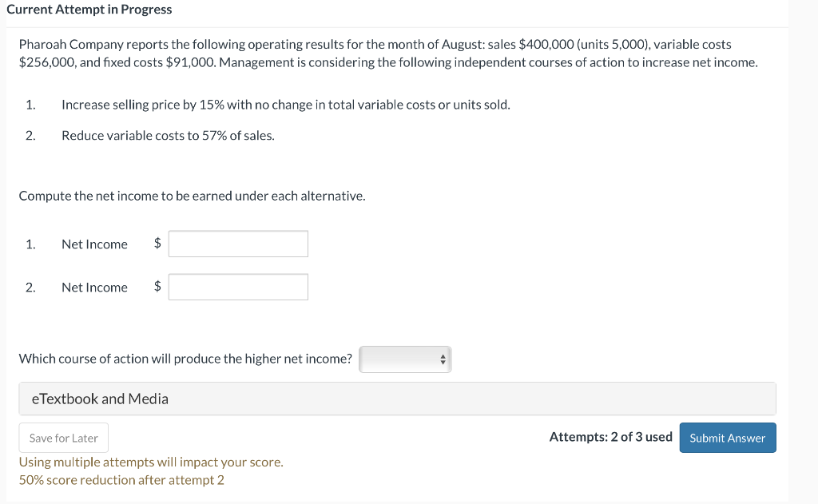Click the 50% score reduction notice
The width and height of the screenshot is (818, 504).
(x=121, y=480)
